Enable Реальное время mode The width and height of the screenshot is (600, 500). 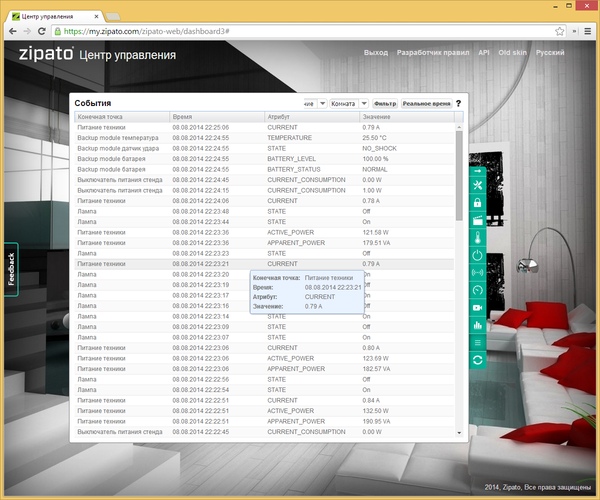click(x=427, y=103)
